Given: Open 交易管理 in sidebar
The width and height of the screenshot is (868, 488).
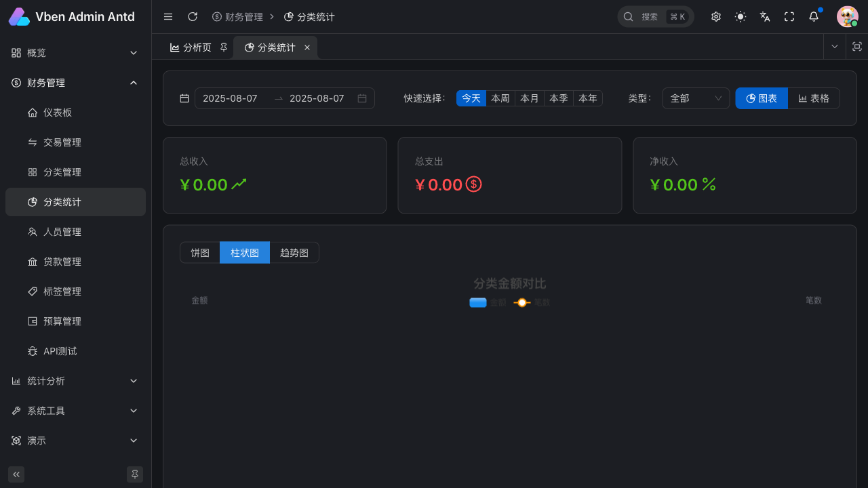Looking at the screenshot, I should pos(62,142).
